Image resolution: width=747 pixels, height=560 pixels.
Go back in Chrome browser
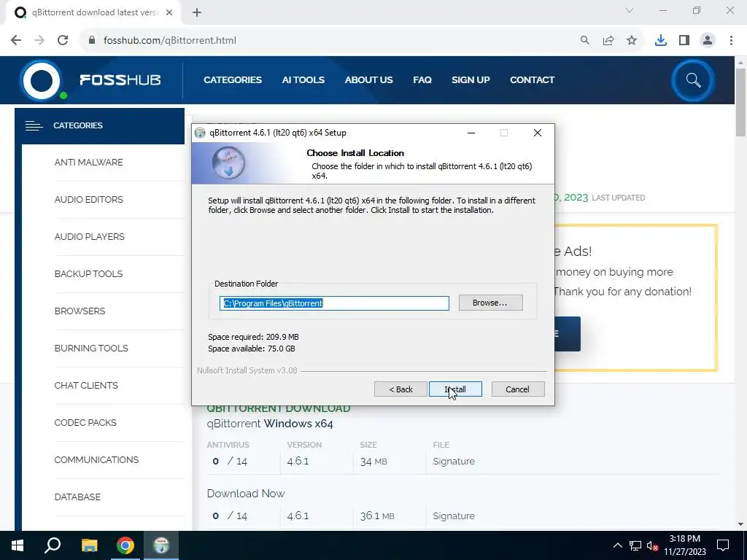[16, 41]
